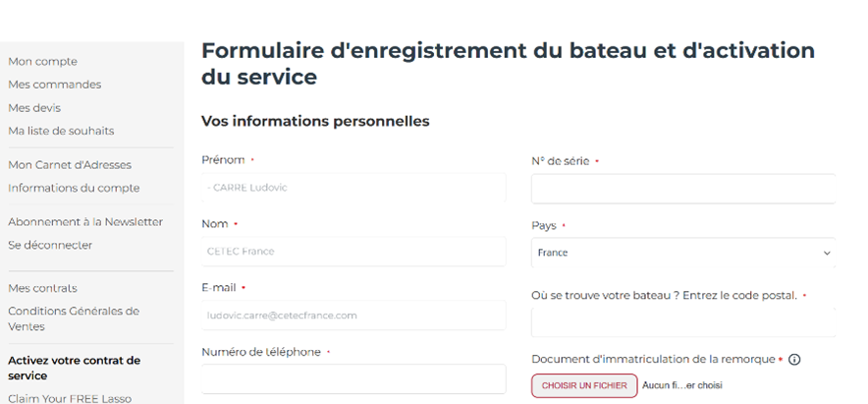Focus the Prénom input field
The height and width of the screenshot is (404, 868).
[353, 188]
